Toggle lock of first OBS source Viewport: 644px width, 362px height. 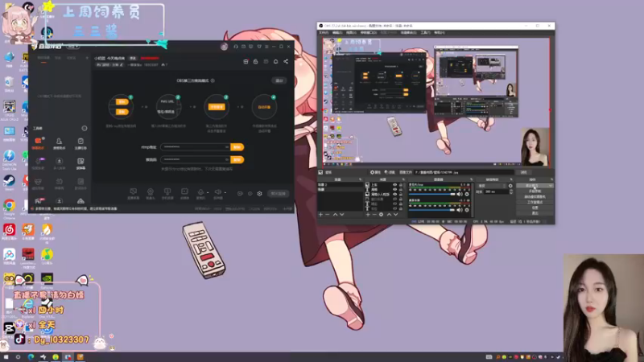click(400, 185)
